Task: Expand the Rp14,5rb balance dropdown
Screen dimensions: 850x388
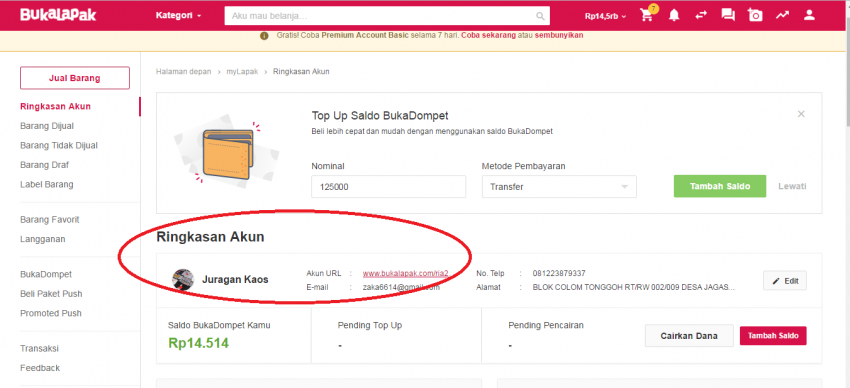Action: point(606,16)
